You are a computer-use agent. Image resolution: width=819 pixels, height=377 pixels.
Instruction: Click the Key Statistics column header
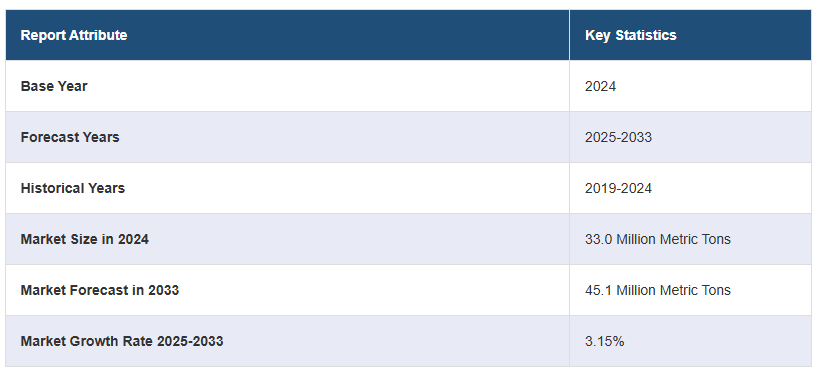[691, 35]
